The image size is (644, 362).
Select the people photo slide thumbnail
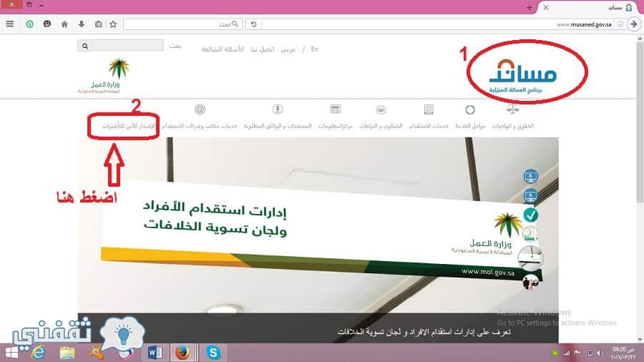point(530,283)
